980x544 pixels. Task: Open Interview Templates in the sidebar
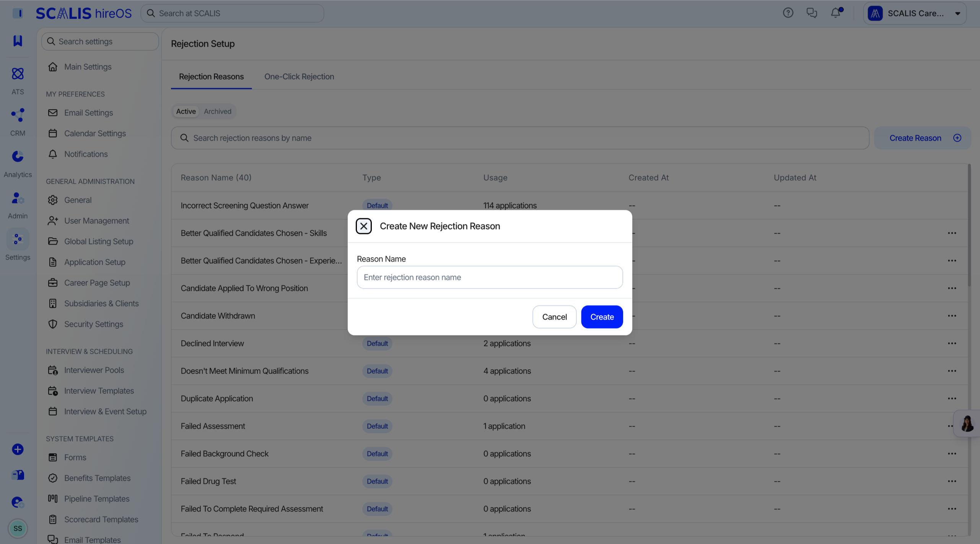tap(99, 390)
